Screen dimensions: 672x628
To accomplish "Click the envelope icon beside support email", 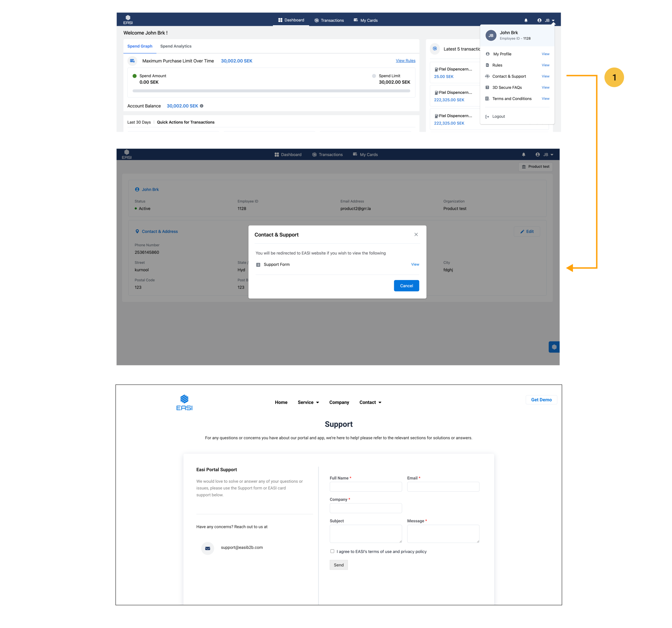I will (x=208, y=548).
